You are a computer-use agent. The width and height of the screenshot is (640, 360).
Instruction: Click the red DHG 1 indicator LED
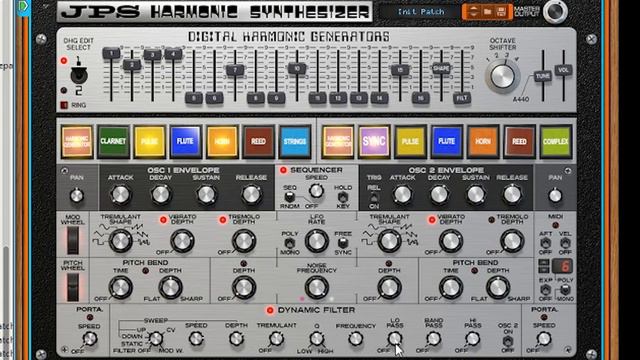(64, 61)
